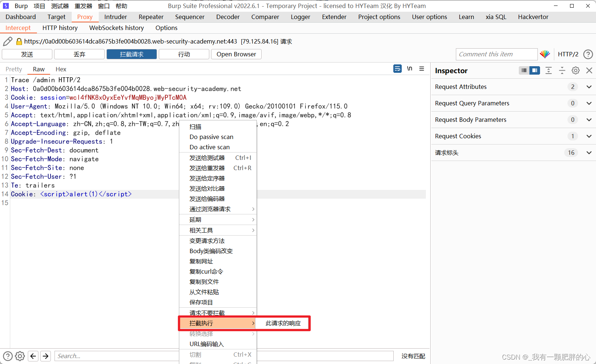Open search settings gear at the bottom
Image resolution: width=596 pixels, height=364 pixels.
tap(20, 356)
